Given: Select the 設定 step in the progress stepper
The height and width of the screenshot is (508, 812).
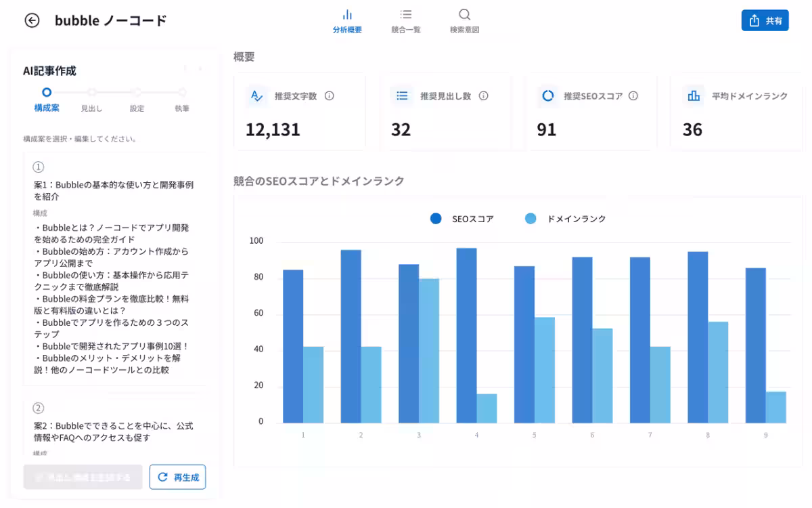Looking at the screenshot, I should pos(137,93).
